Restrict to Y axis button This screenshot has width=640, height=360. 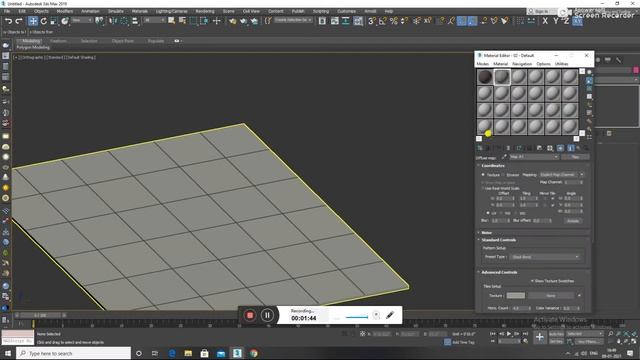pos(556,21)
